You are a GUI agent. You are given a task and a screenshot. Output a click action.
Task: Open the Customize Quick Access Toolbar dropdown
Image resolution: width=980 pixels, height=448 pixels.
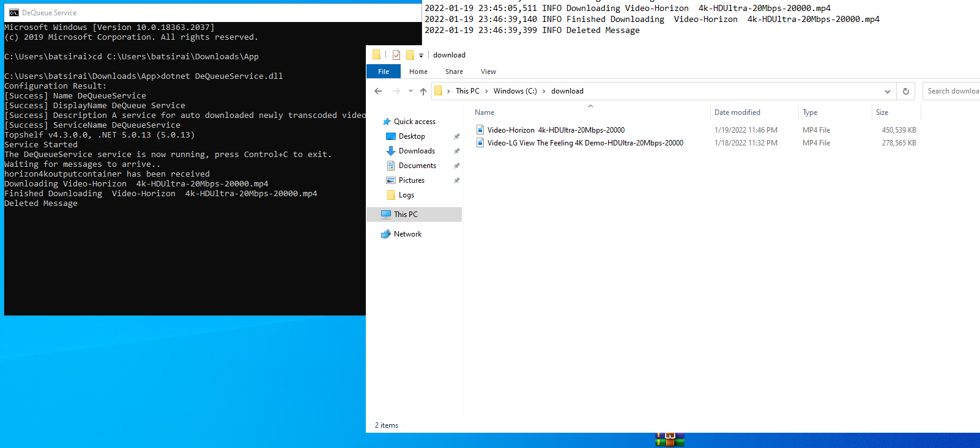point(421,56)
